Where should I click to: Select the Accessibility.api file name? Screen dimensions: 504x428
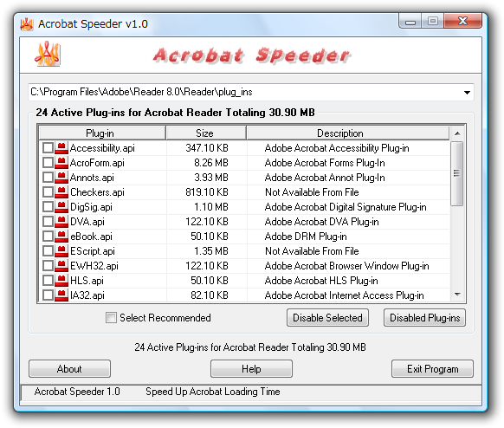(x=102, y=148)
